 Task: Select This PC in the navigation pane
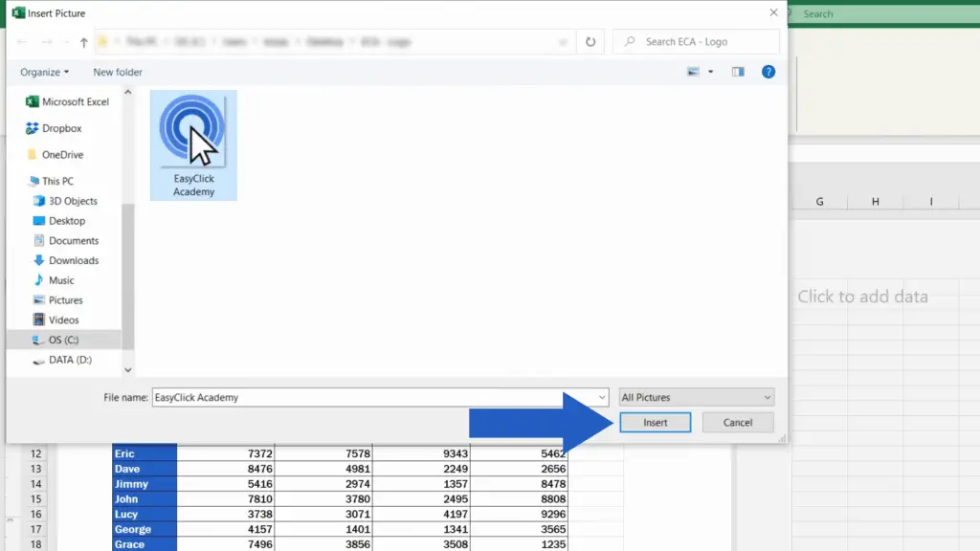click(x=52, y=181)
